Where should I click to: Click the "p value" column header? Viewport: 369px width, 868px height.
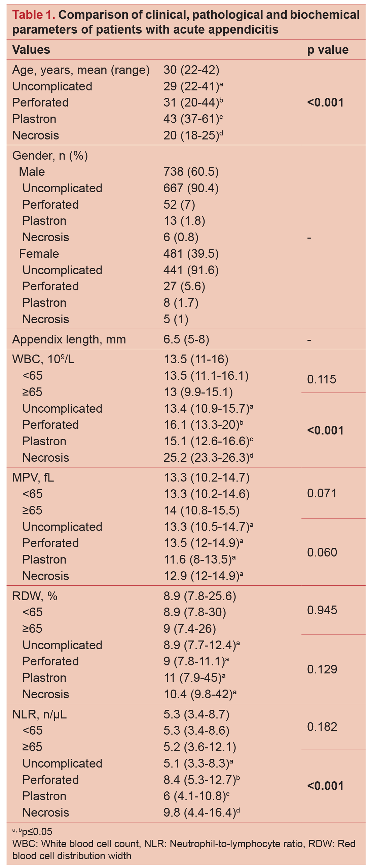[328, 50]
